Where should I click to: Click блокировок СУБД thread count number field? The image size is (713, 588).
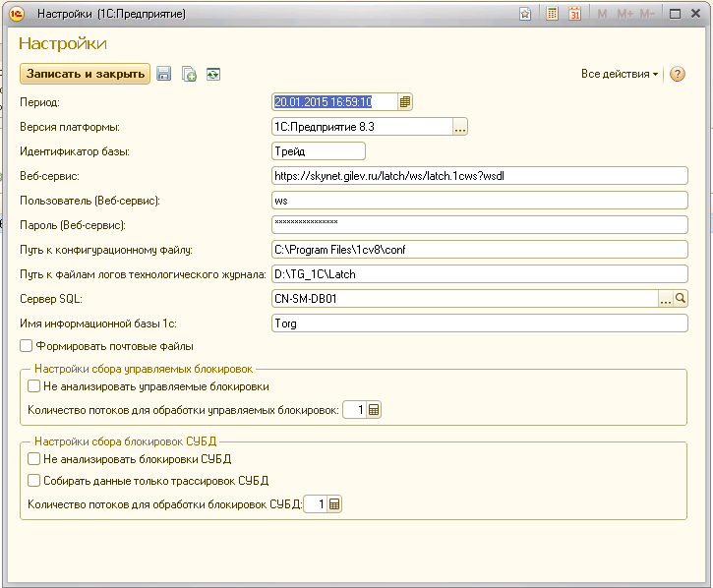[x=316, y=504]
